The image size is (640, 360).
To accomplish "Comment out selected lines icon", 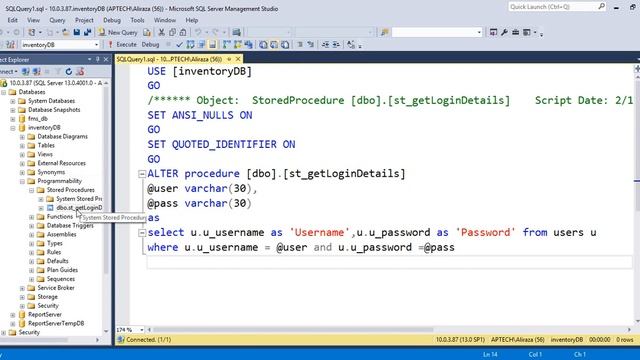I will pyautogui.click(x=300, y=44).
